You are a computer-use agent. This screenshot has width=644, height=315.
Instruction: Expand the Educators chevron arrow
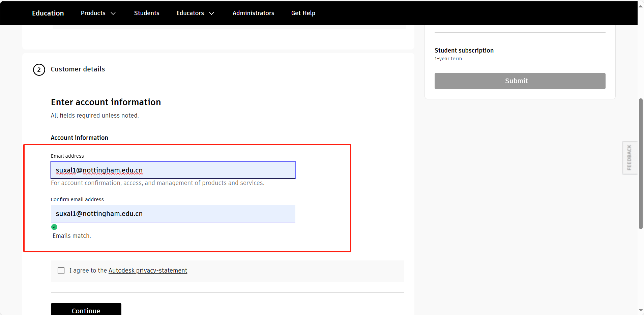[x=212, y=13]
